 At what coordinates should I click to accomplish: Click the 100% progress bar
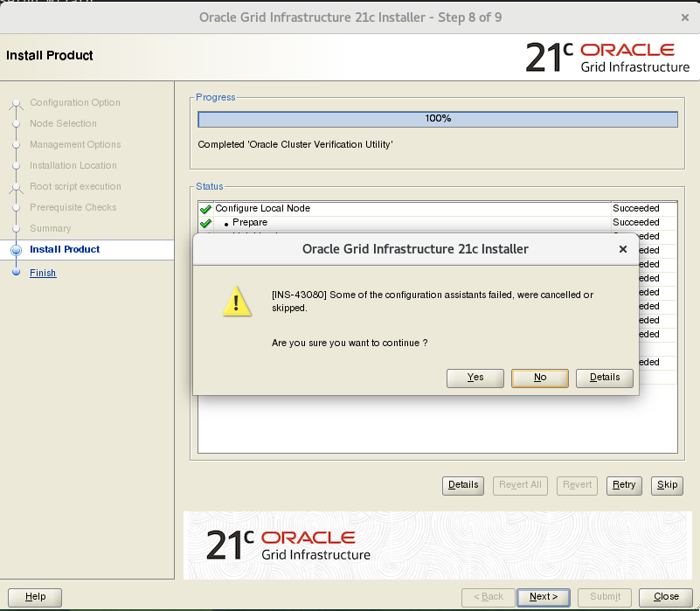[x=438, y=119]
